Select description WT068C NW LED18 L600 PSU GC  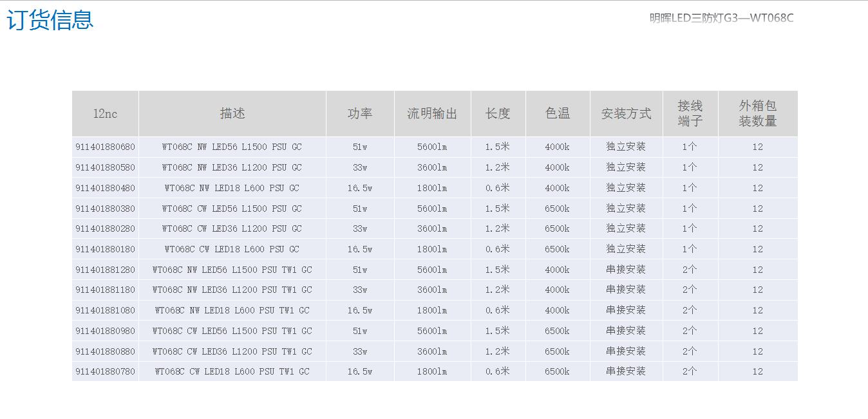tap(232, 189)
